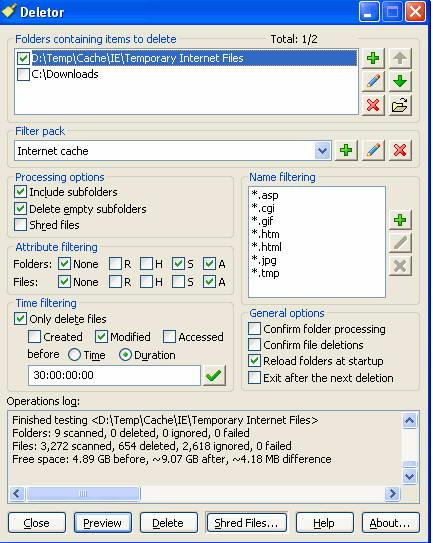The height and width of the screenshot is (543, 433).
Task: Open the About dialog
Action: pos(390,523)
